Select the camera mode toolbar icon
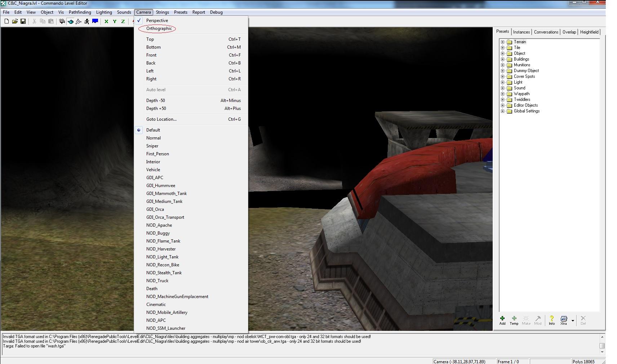The height and width of the screenshot is (364, 617). pyautogui.click(x=62, y=22)
